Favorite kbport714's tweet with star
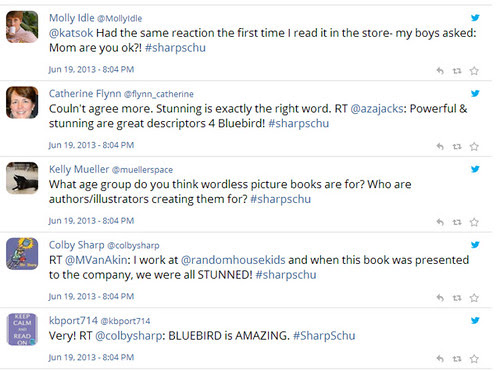Viewport: 500px width, 371px height. tap(474, 359)
